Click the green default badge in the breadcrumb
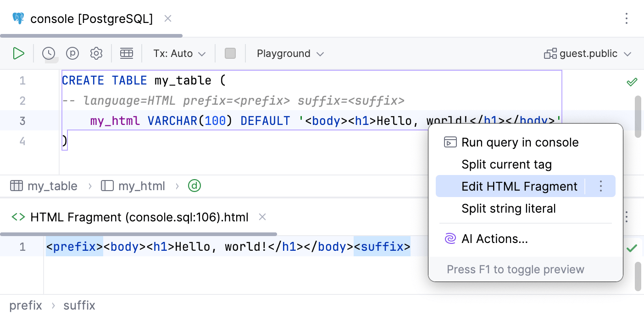 pyautogui.click(x=194, y=186)
